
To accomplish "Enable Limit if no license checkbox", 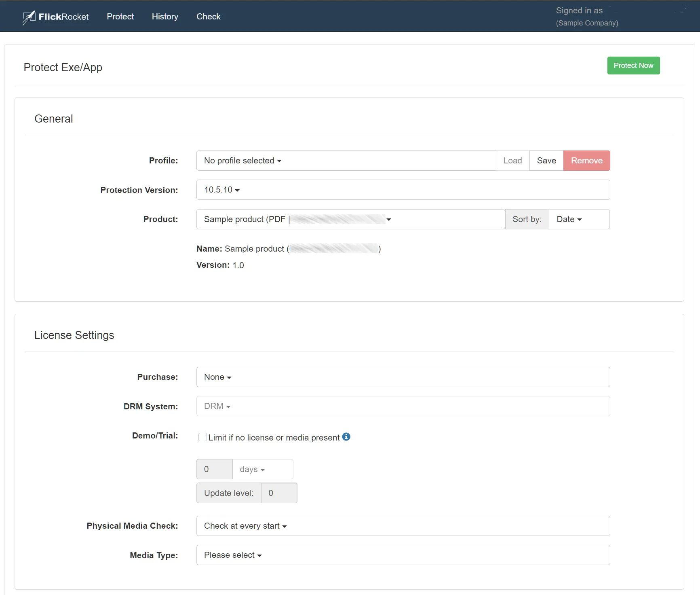I will click(x=202, y=437).
